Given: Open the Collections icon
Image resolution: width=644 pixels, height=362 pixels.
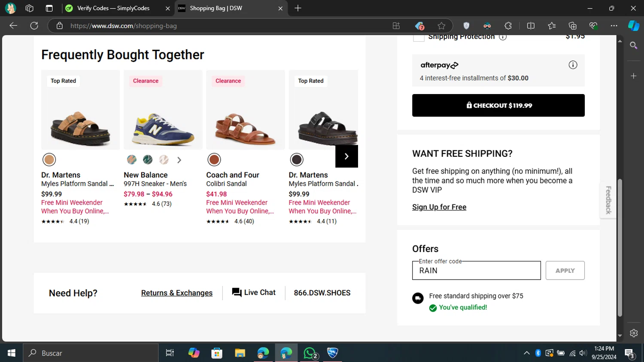Looking at the screenshot, I should [x=572, y=26].
